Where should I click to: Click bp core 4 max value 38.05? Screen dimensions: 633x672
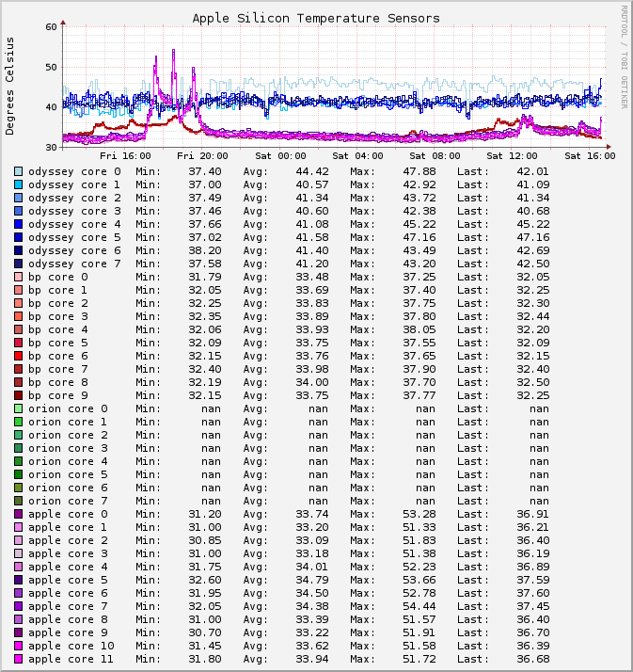pyautogui.click(x=419, y=330)
